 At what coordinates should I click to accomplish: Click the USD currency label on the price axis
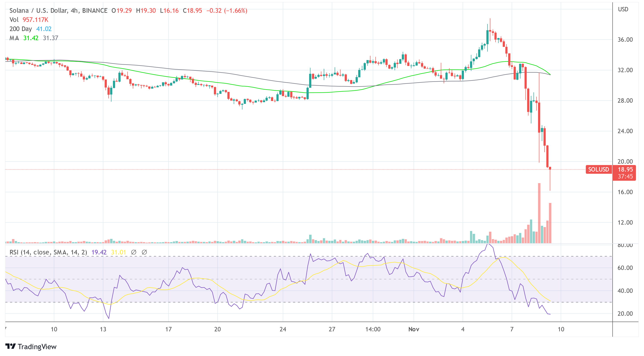tap(623, 9)
